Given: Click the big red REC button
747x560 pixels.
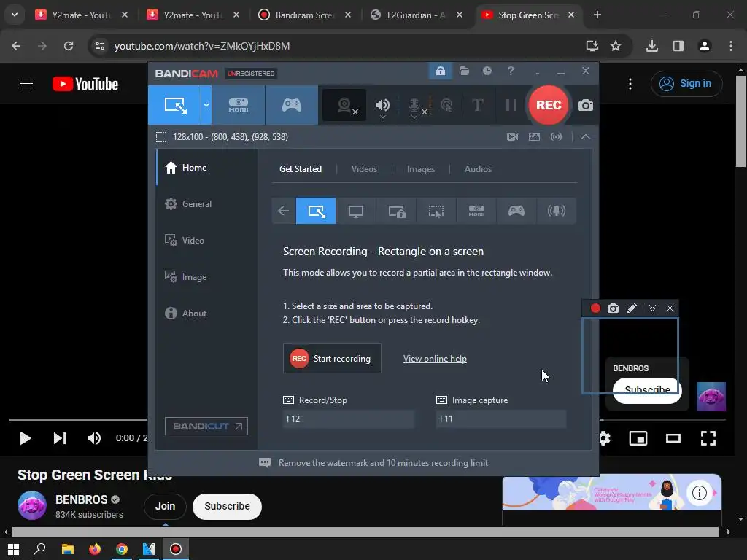Looking at the screenshot, I should [x=549, y=105].
